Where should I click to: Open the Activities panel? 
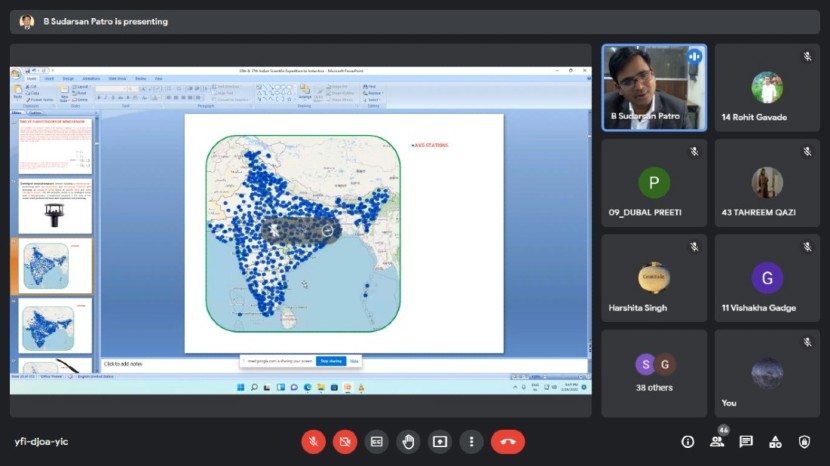click(775, 441)
